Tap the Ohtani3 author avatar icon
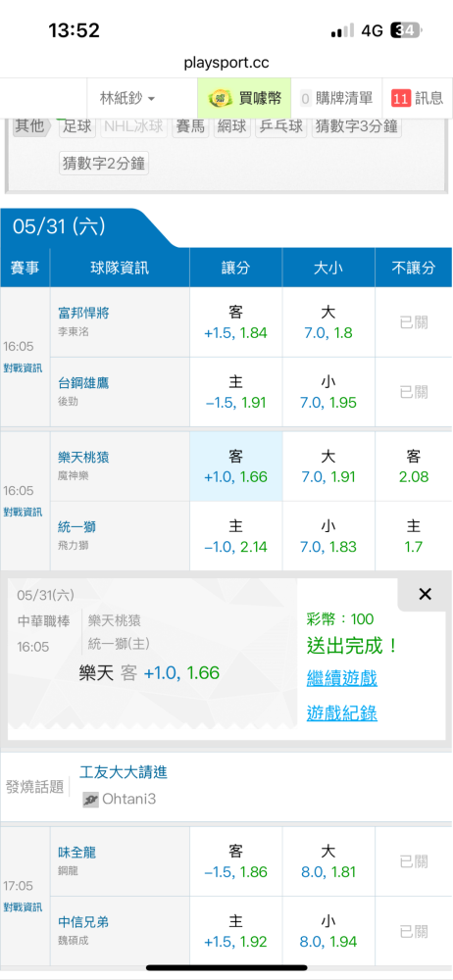This screenshot has height=980, width=453. (91, 800)
